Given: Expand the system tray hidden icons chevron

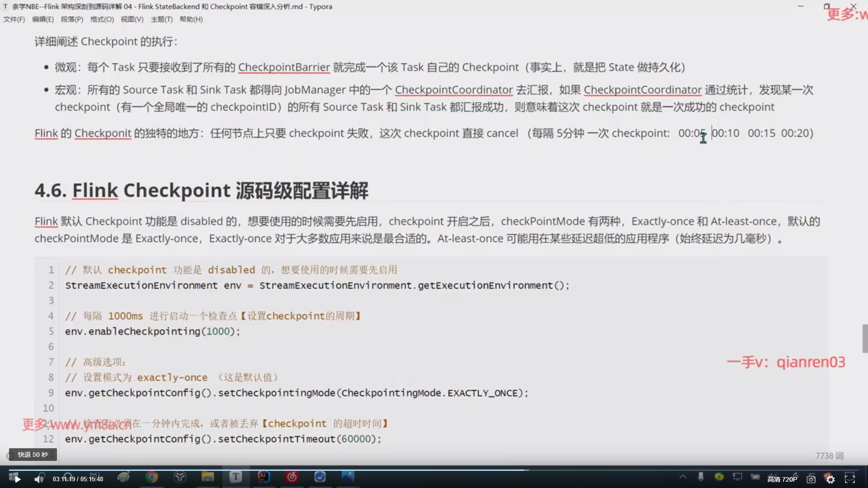Looking at the screenshot, I should [683, 477].
